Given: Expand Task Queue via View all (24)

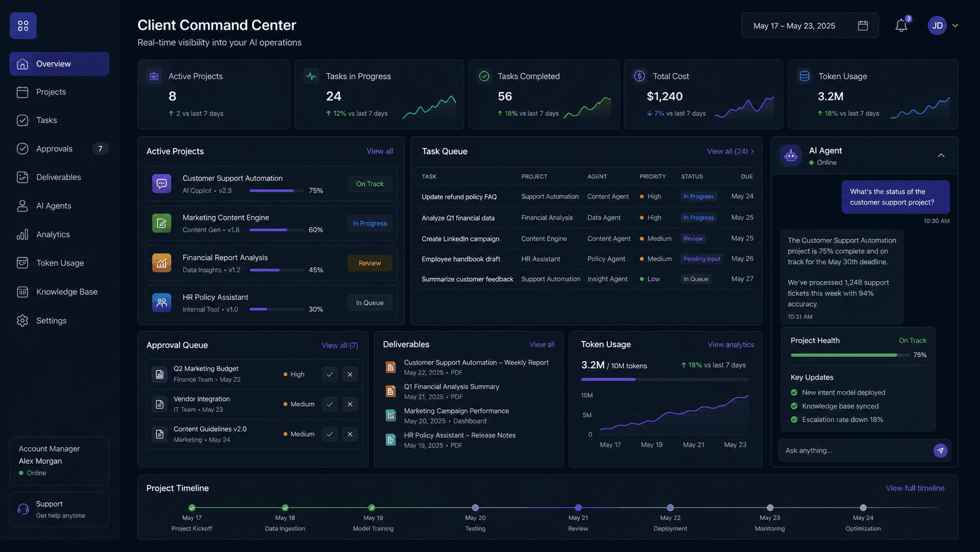Looking at the screenshot, I should [730, 151].
